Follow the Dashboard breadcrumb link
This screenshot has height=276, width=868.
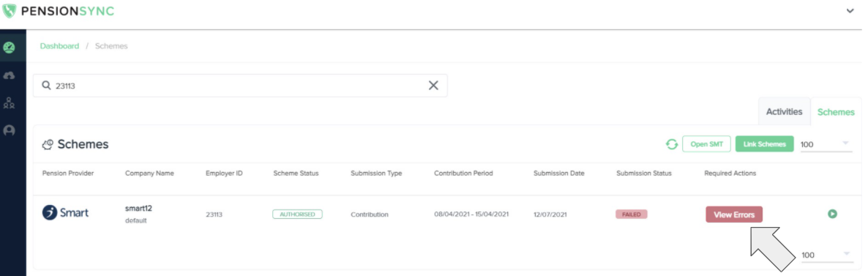point(59,46)
